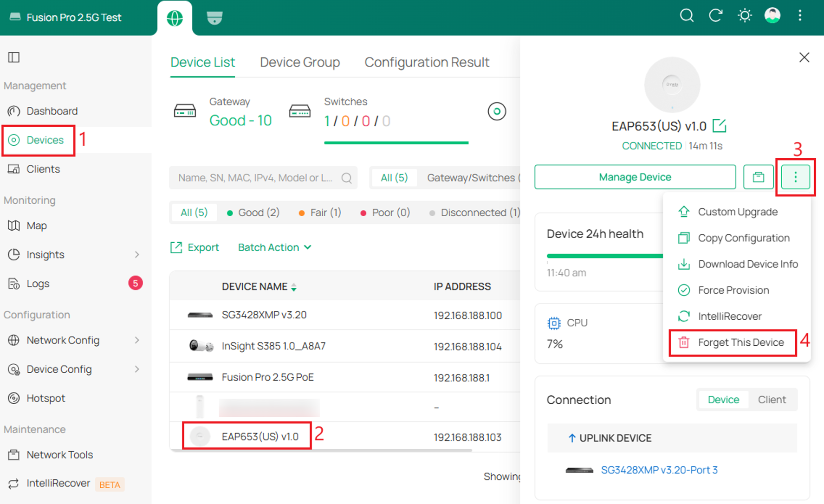Image resolution: width=824 pixels, height=504 pixels.
Task: Switch to the camera surveillance icon tab
Action: pos(214,18)
